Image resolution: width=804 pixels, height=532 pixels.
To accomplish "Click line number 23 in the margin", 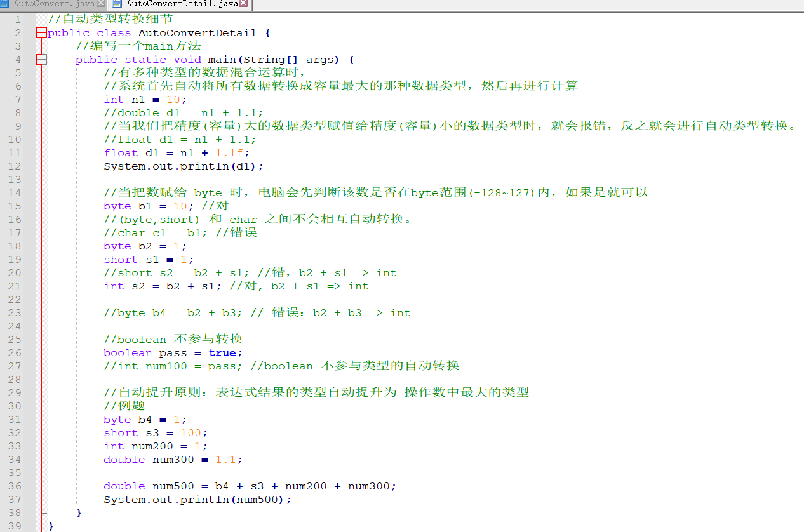I will tap(14, 313).
